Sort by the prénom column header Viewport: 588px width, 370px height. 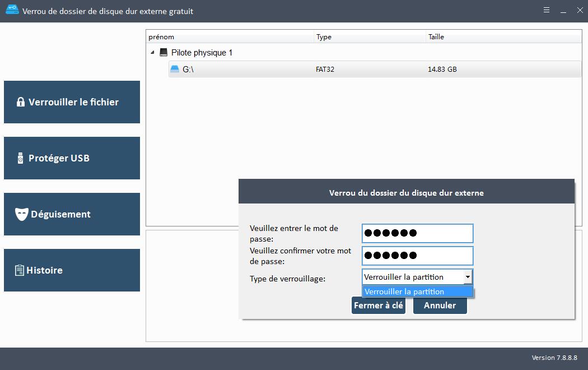[x=230, y=37]
